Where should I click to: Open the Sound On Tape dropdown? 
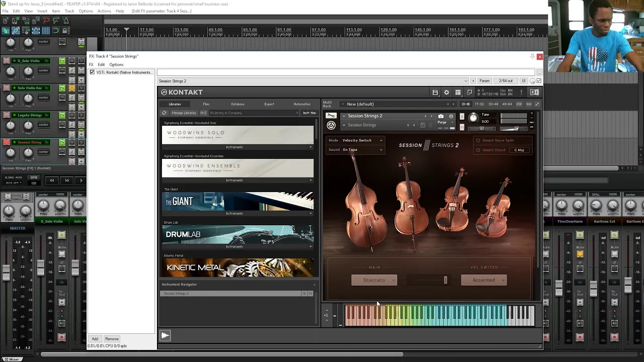click(362, 150)
